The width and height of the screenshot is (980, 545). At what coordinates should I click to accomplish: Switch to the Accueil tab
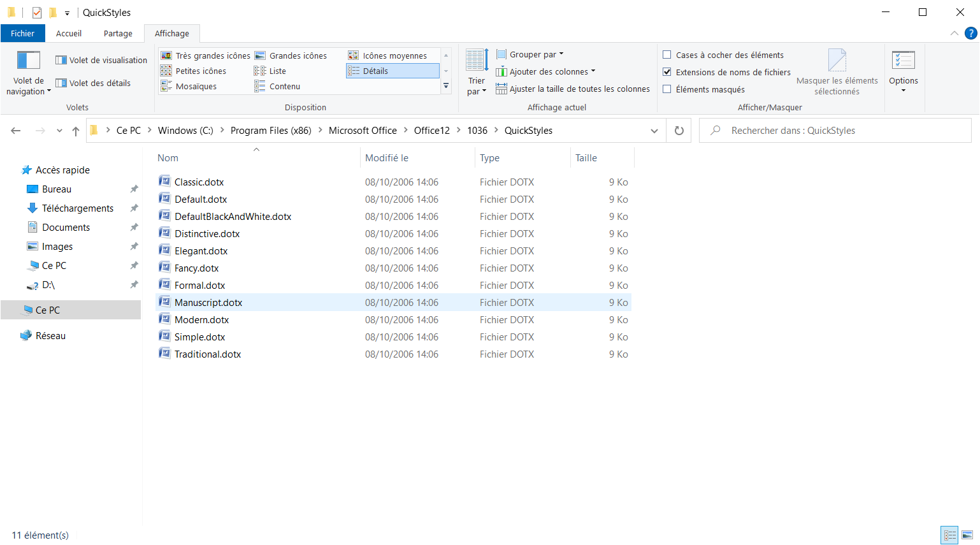(x=69, y=33)
